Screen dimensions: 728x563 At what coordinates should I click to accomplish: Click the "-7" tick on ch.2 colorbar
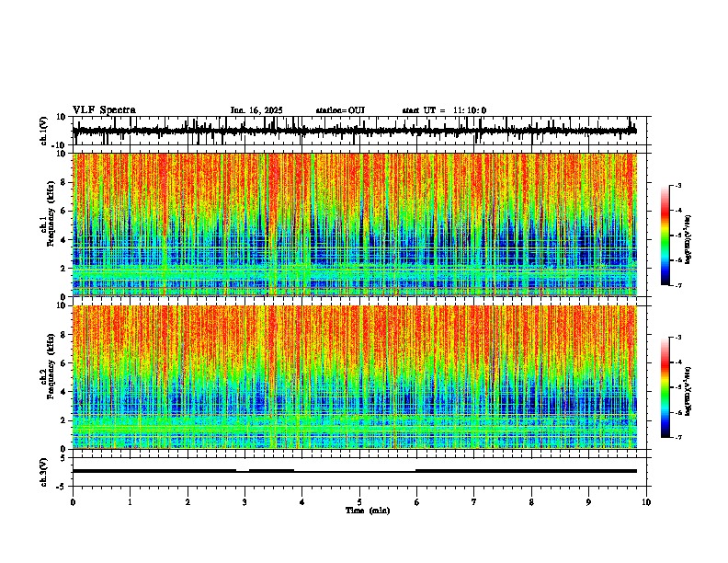pos(678,438)
